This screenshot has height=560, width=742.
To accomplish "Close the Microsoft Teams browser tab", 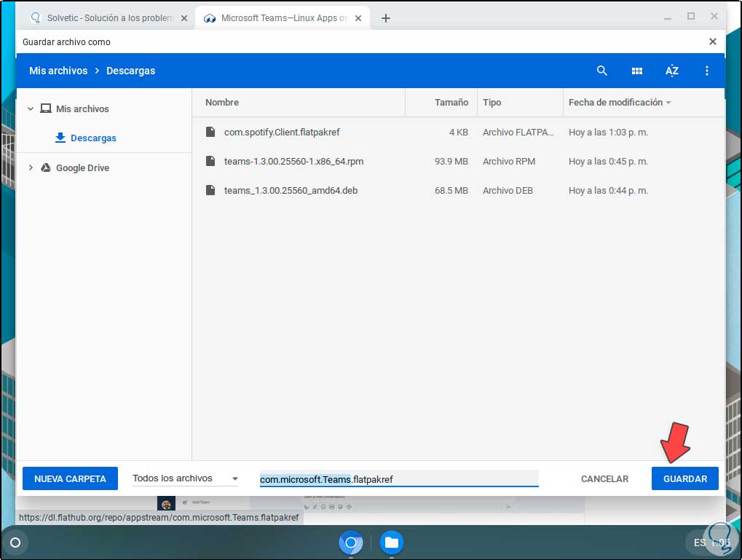I will [x=358, y=18].
